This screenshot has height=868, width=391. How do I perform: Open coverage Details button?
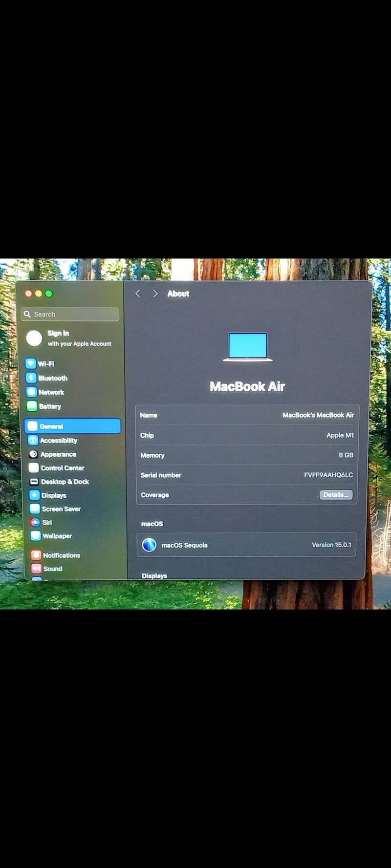click(x=336, y=495)
